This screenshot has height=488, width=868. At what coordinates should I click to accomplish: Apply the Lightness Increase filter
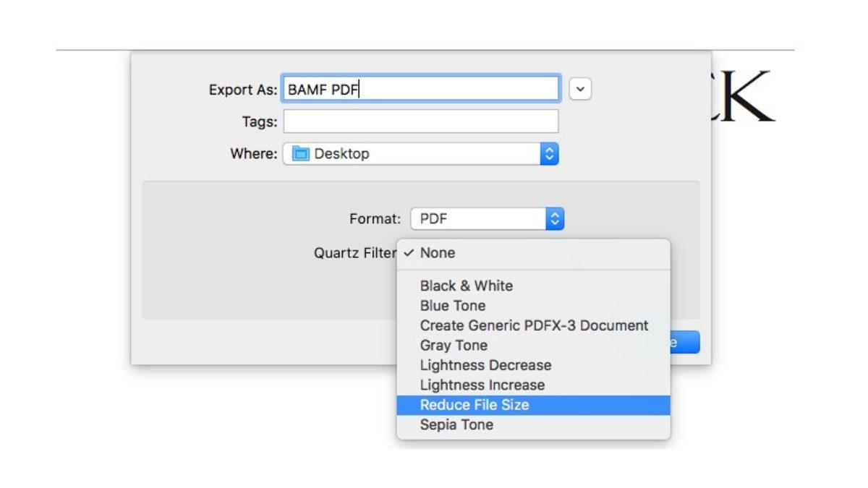point(482,385)
